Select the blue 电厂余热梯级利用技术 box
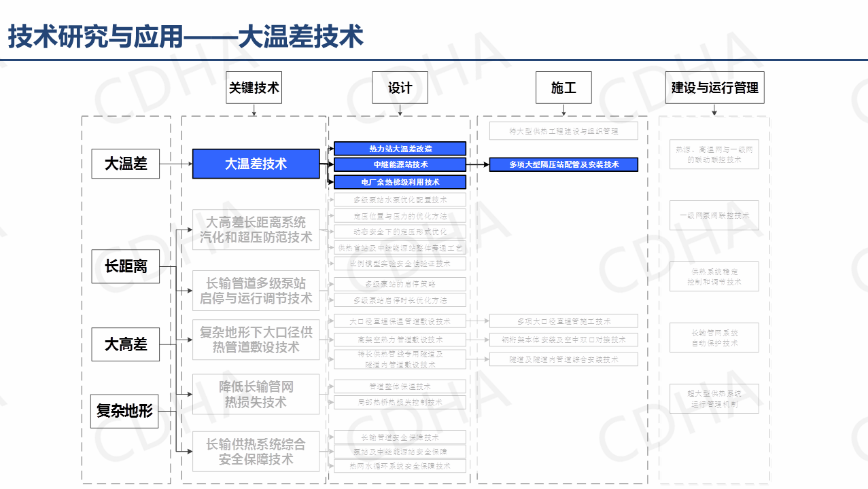Screen dimensions: 868x489 click(x=400, y=182)
